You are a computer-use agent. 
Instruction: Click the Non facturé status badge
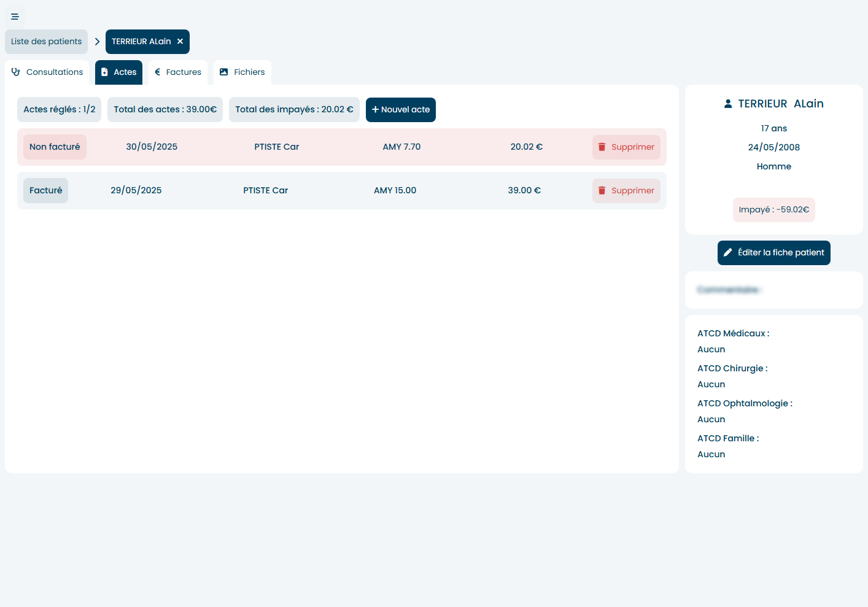tap(55, 147)
